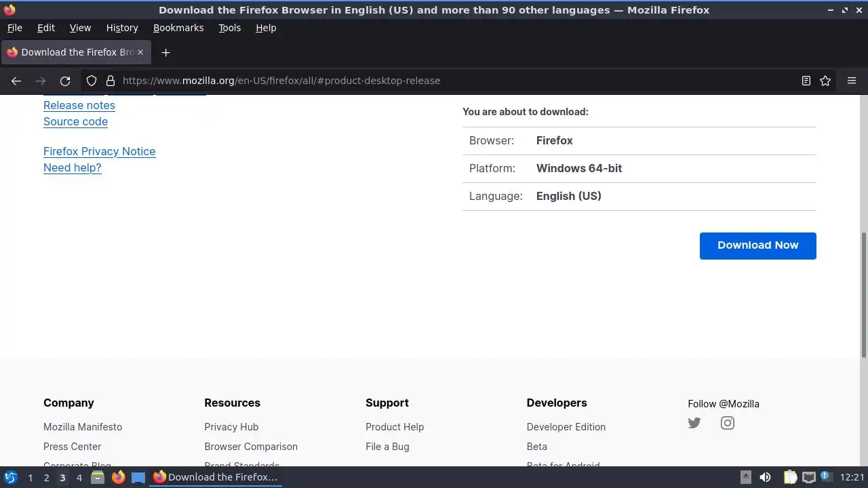The width and height of the screenshot is (868, 488).
Task: Open the network status tray icon
Action: pyautogui.click(x=808, y=477)
